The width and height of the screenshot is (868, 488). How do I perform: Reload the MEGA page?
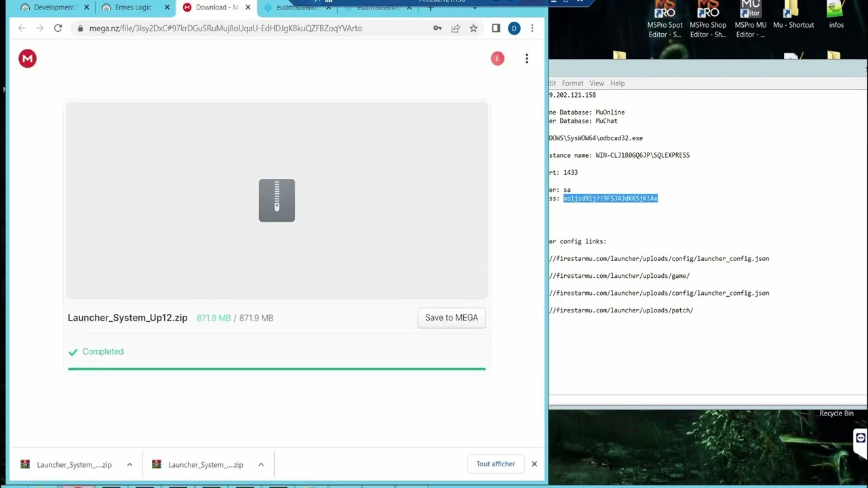tap(58, 28)
